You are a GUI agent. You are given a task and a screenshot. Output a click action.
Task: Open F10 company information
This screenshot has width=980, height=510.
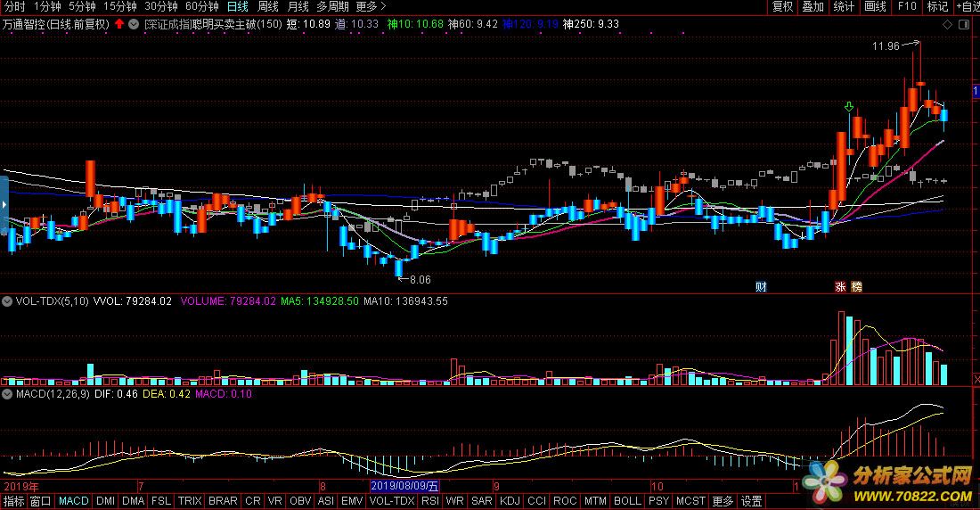[907, 6]
